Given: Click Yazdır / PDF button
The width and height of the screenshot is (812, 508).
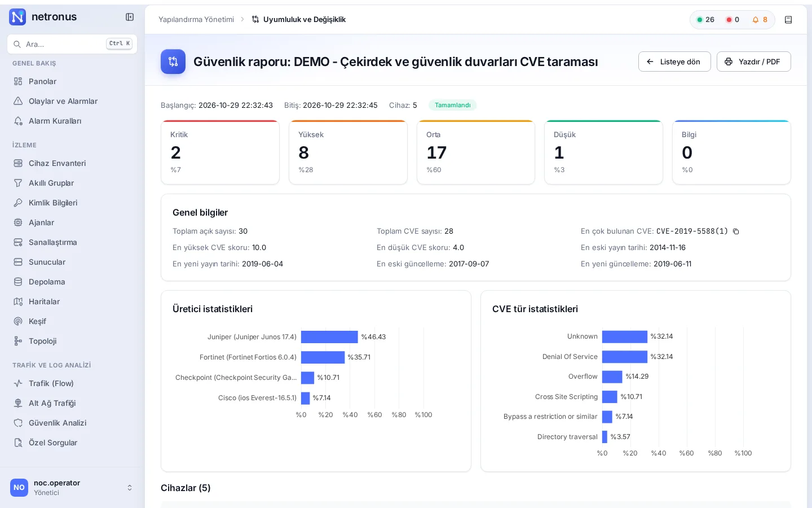Looking at the screenshot, I should coord(753,62).
